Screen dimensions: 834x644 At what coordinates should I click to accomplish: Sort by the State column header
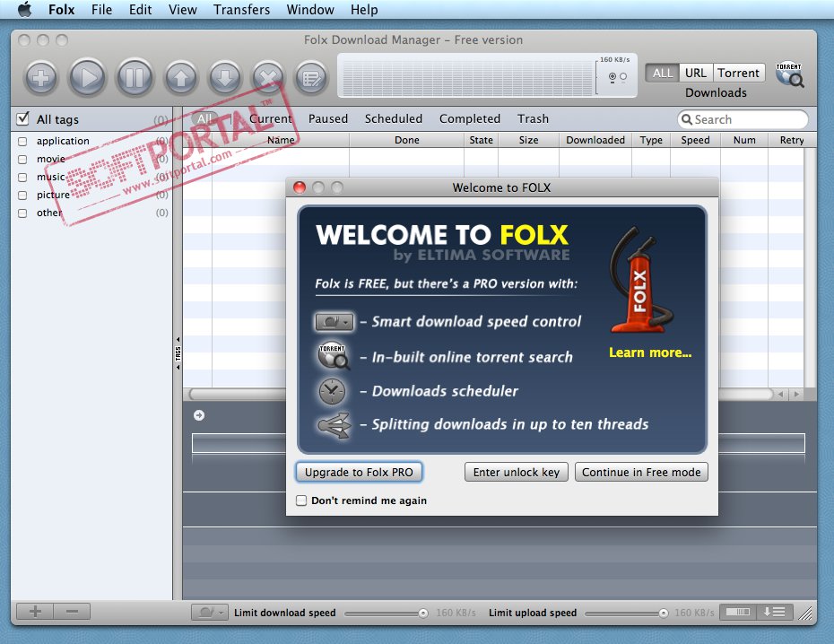[481, 140]
